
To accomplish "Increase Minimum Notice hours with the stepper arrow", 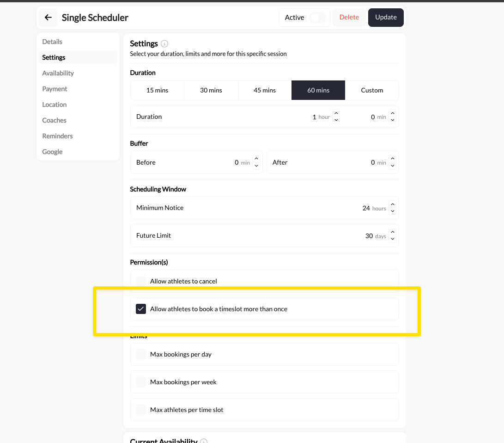I will point(392,205).
